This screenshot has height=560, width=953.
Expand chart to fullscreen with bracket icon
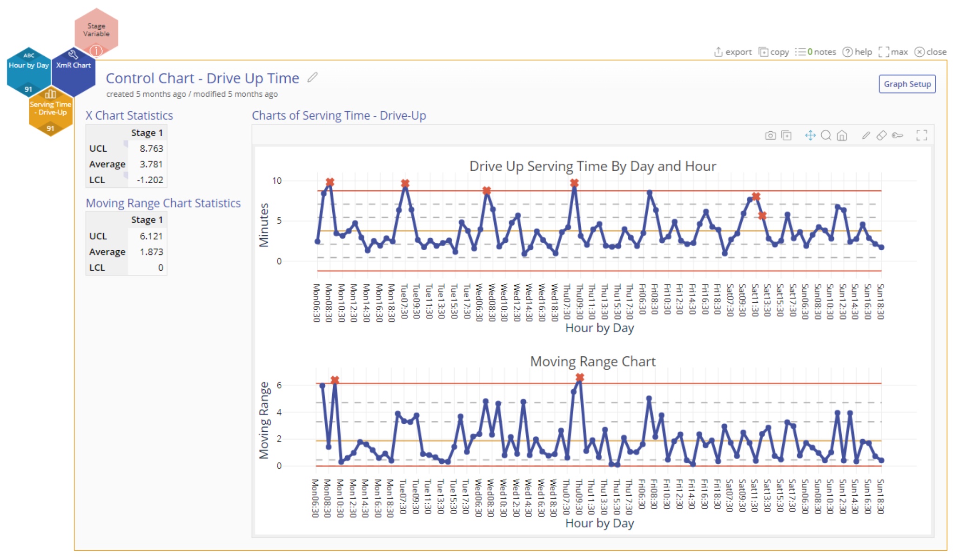coord(921,135)
